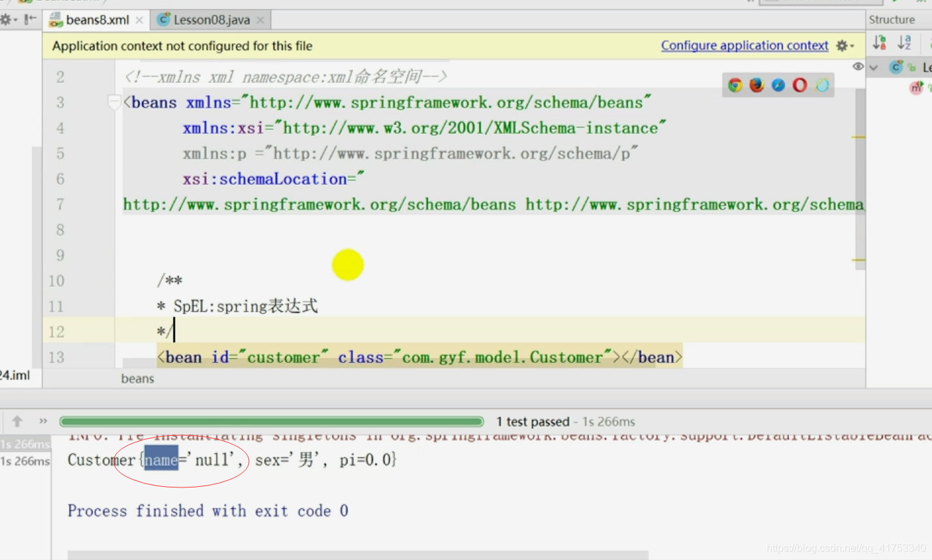Click console horizontal scrollbar
This screenshot has width=932, height=560.
coord(358,555)
